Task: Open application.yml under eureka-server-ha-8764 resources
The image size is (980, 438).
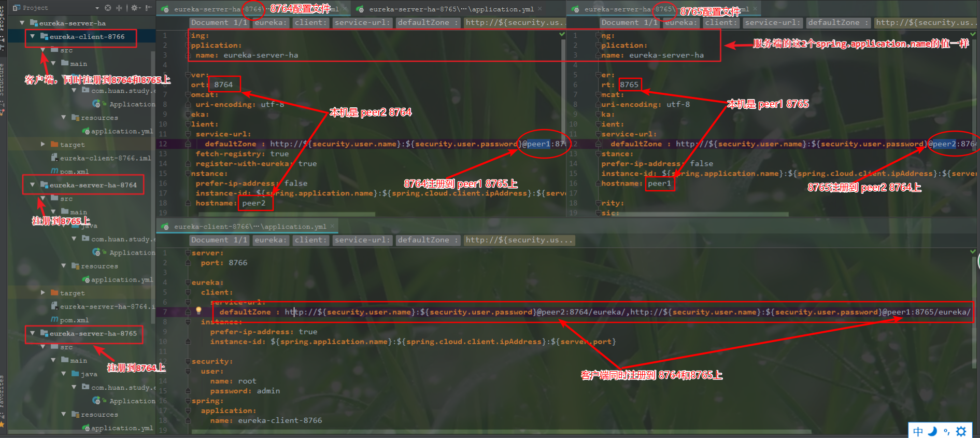Action: 118,279
